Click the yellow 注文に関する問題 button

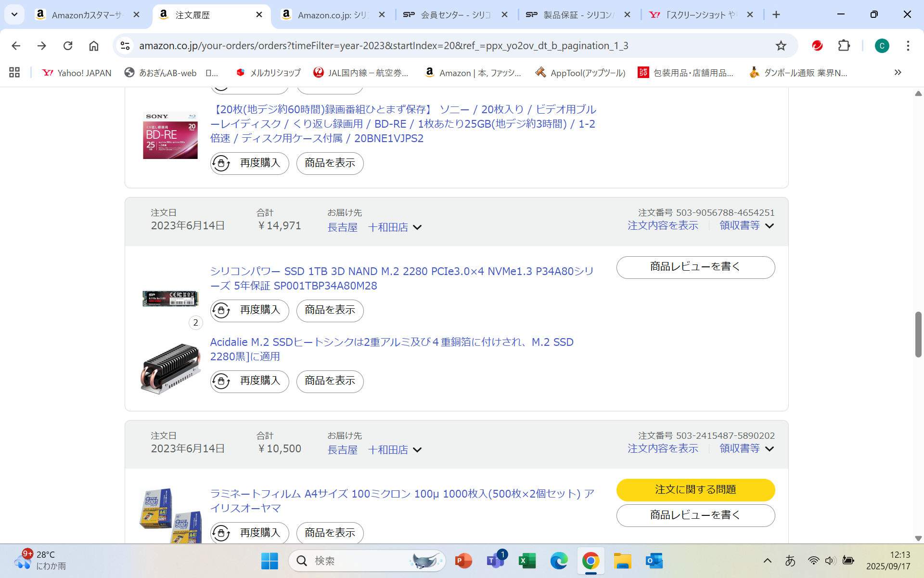pyautogui.click(x=695, y=490)
